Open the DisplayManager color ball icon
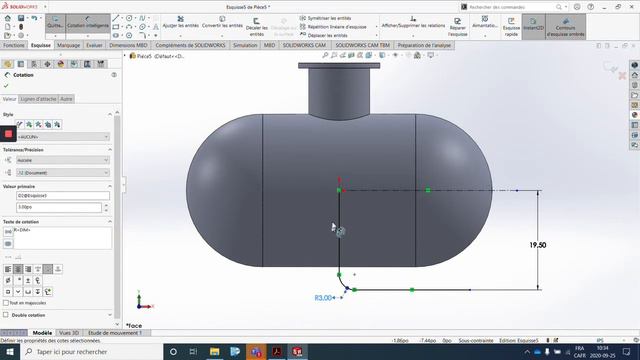Viewport: 640px width, 360px height. tap(61, 64)
